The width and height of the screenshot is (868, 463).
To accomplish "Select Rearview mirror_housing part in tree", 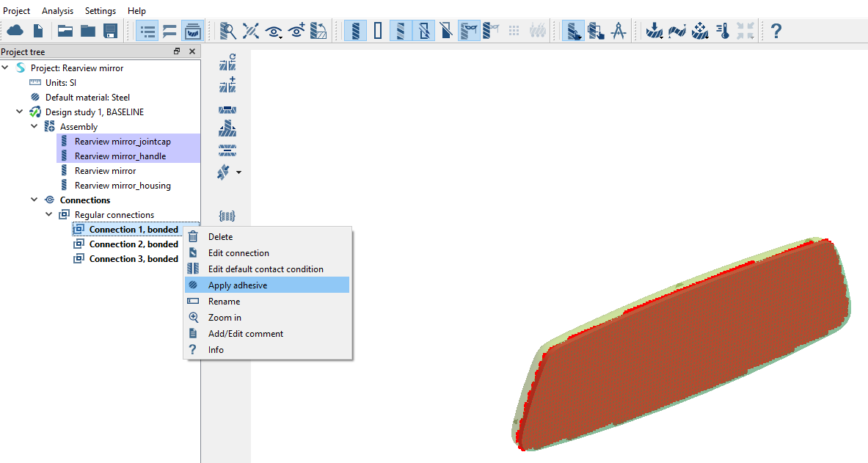I will 123,186.
